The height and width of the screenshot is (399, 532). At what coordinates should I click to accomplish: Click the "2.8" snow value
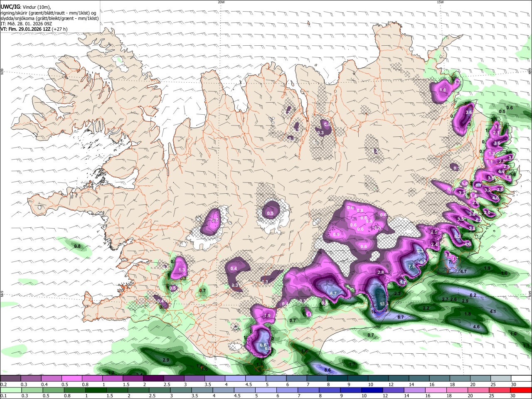[x=380, y=272]
